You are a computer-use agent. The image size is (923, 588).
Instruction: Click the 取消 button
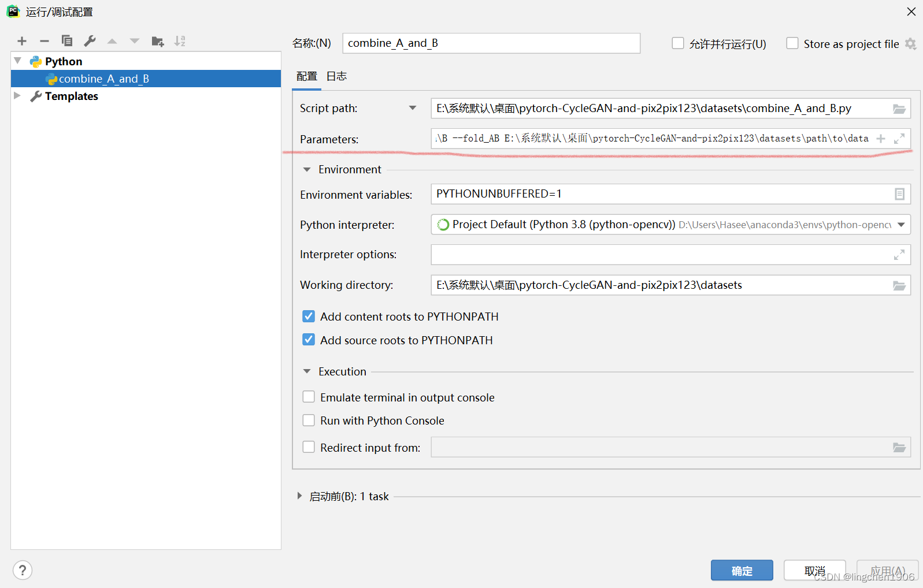815,570
